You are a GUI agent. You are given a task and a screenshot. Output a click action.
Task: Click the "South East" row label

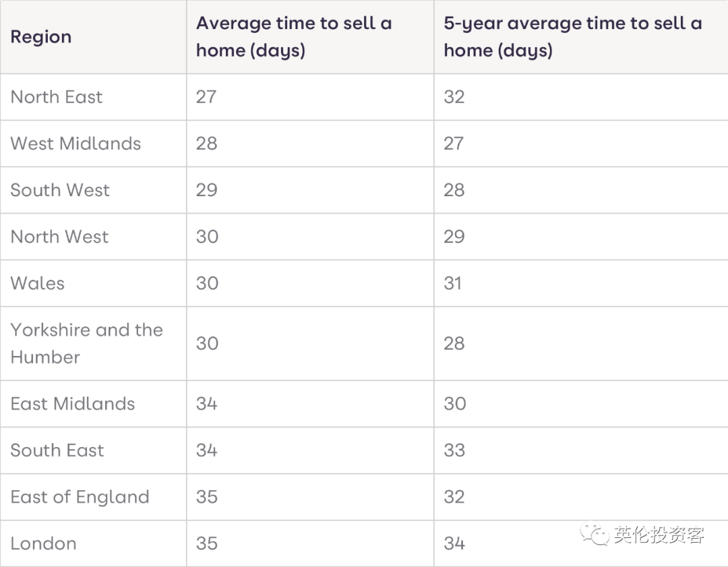tap(57, 450)
